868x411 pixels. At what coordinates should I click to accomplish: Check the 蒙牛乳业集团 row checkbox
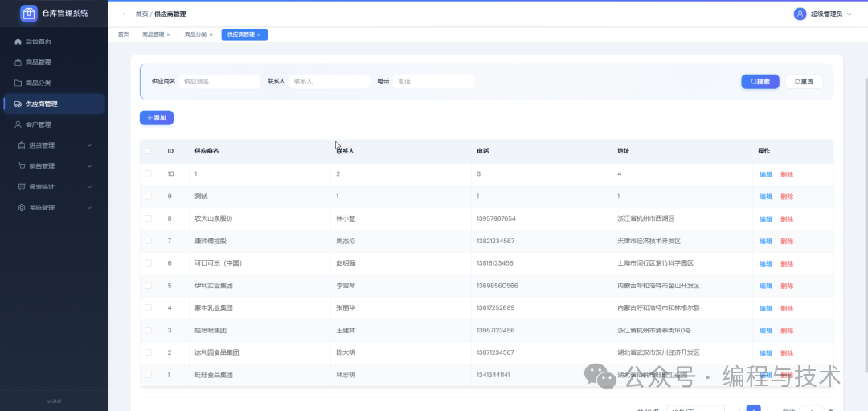[148, 307]
